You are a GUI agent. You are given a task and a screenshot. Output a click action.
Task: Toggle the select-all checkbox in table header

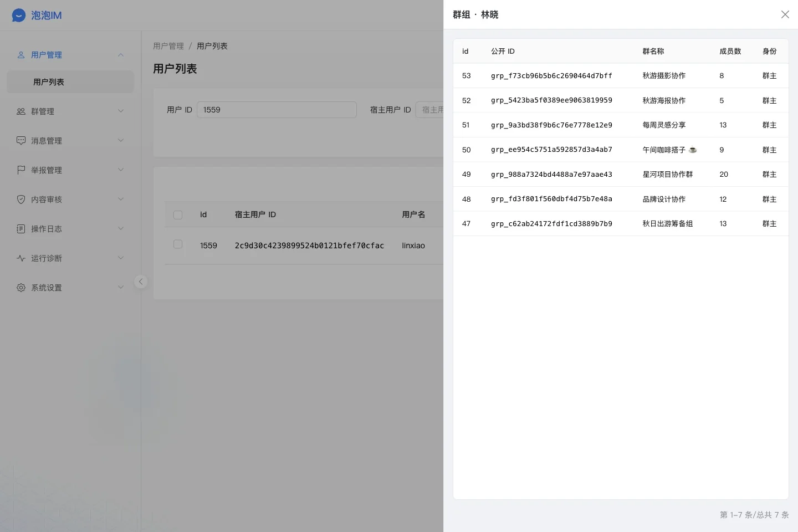click(178, 215)
